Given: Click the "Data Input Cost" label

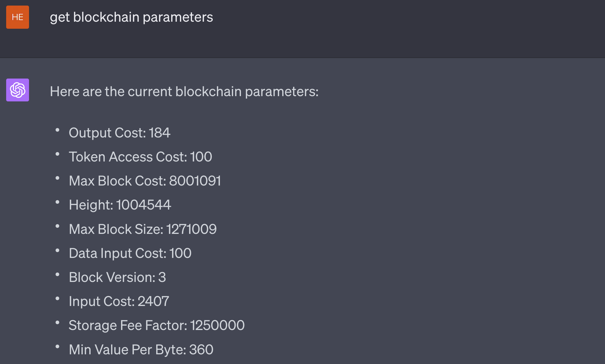Looking at the screenshot, I should click(x=117, y=253).
